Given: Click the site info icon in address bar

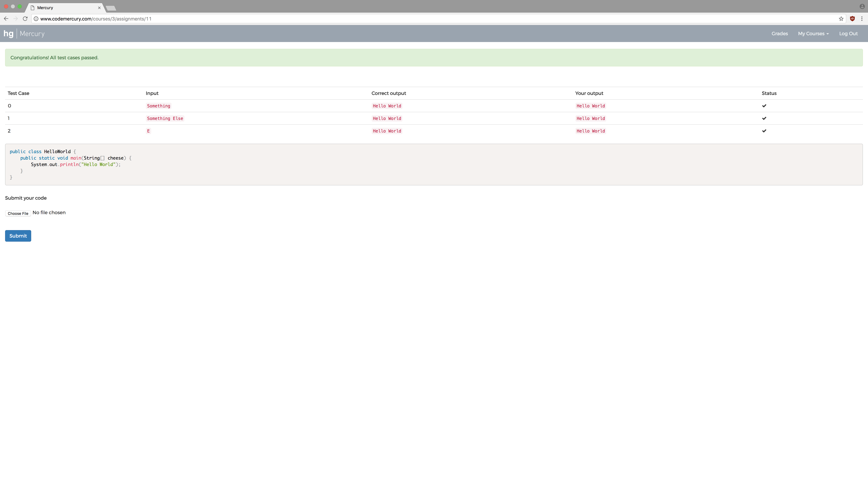Looking at the screenshot, I should coord(36,19).
